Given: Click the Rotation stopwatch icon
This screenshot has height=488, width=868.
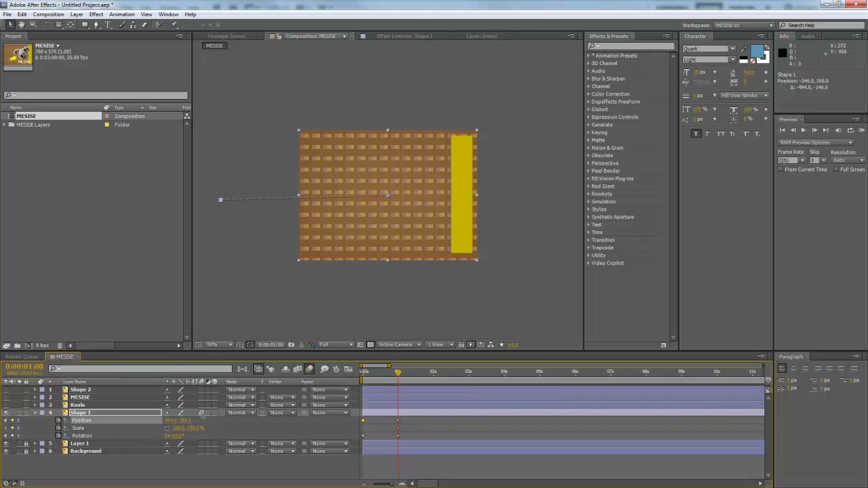Looking at the screenshot, I should [58, 436].
